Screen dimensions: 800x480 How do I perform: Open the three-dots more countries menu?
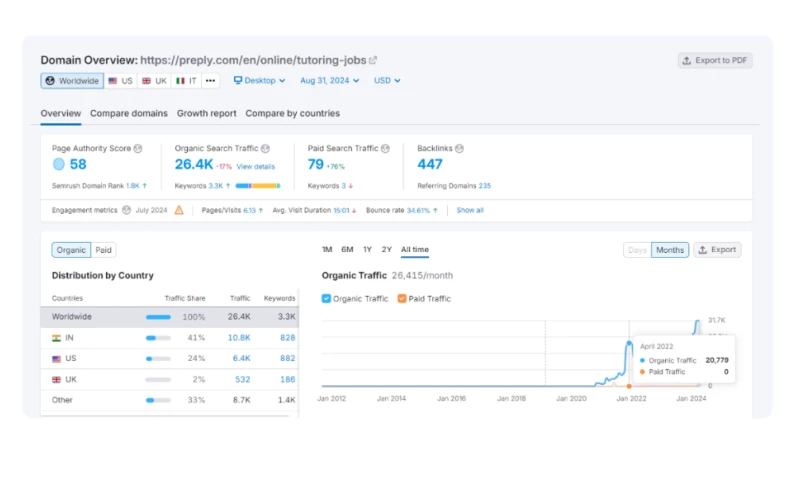(210, 81)
